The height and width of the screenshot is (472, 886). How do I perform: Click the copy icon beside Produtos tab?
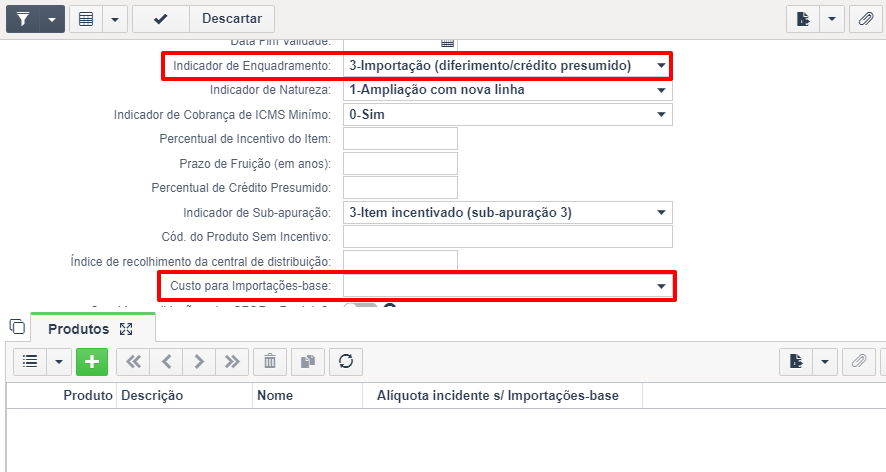point(18,327)
